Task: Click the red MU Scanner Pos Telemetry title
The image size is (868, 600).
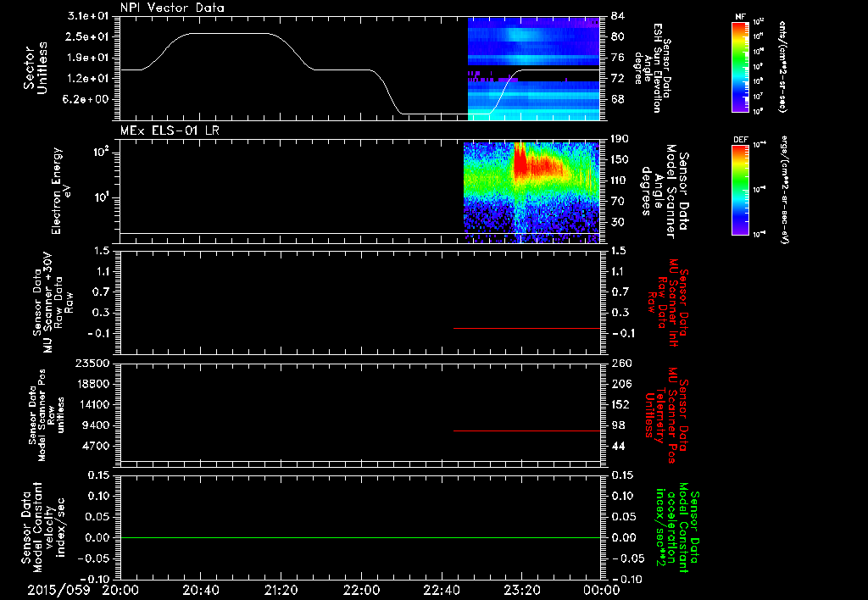Action: [x=667, y=415]
